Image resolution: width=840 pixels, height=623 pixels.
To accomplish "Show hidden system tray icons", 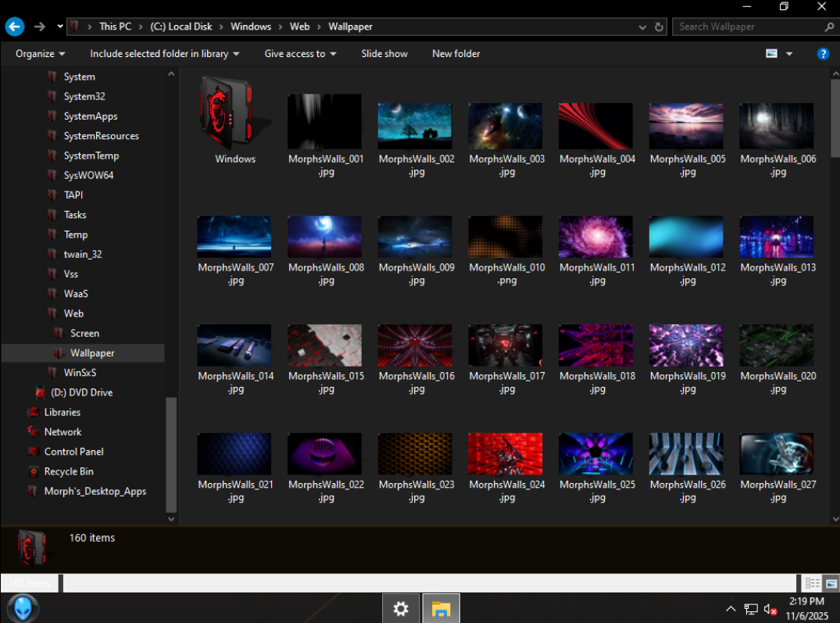I will (731, 609).
